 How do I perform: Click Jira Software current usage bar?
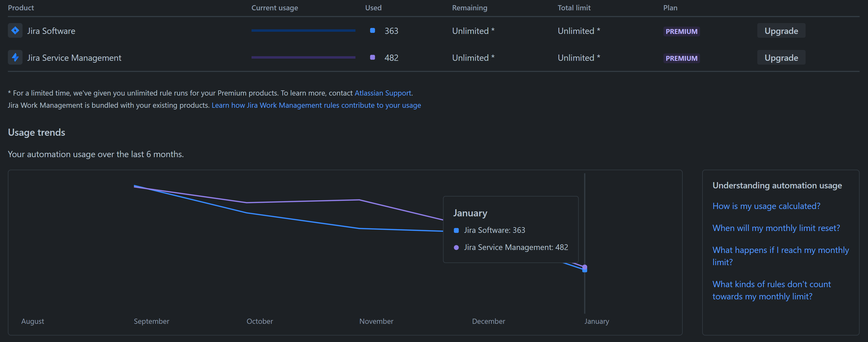303,31
